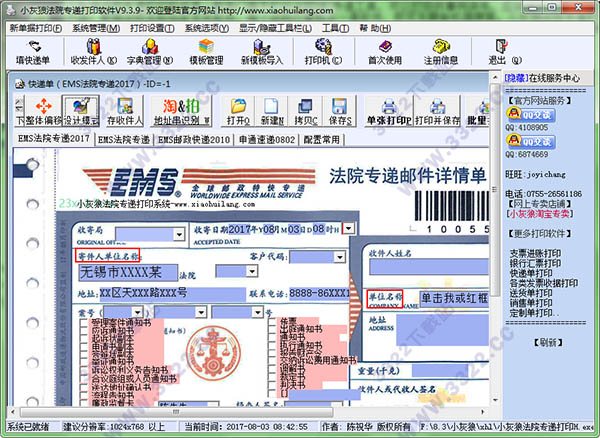This screenshot has width=600, height=438.
Task: Click the 收件人姓名 input field
Action: pyautogui.click(x=429, y=267)
